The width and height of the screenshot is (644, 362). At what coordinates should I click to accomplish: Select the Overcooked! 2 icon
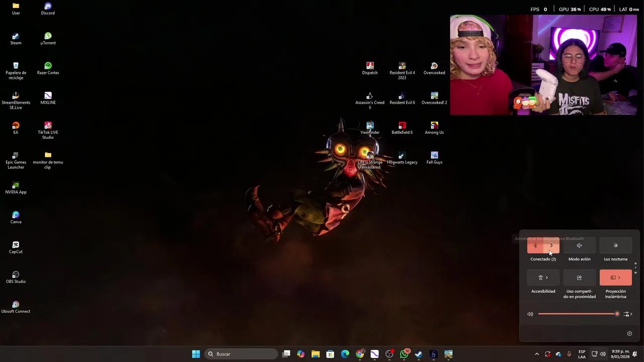pyautogui.click(x=434, y=98)
